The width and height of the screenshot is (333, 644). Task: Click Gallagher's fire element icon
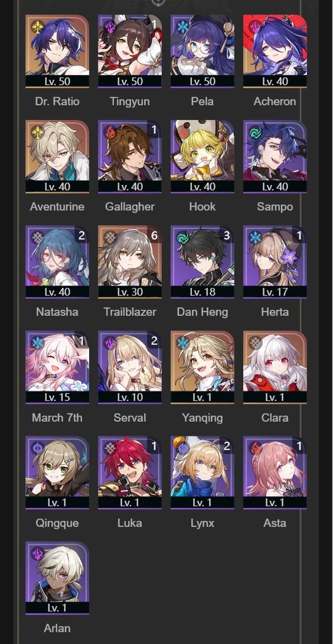point(109,132)
